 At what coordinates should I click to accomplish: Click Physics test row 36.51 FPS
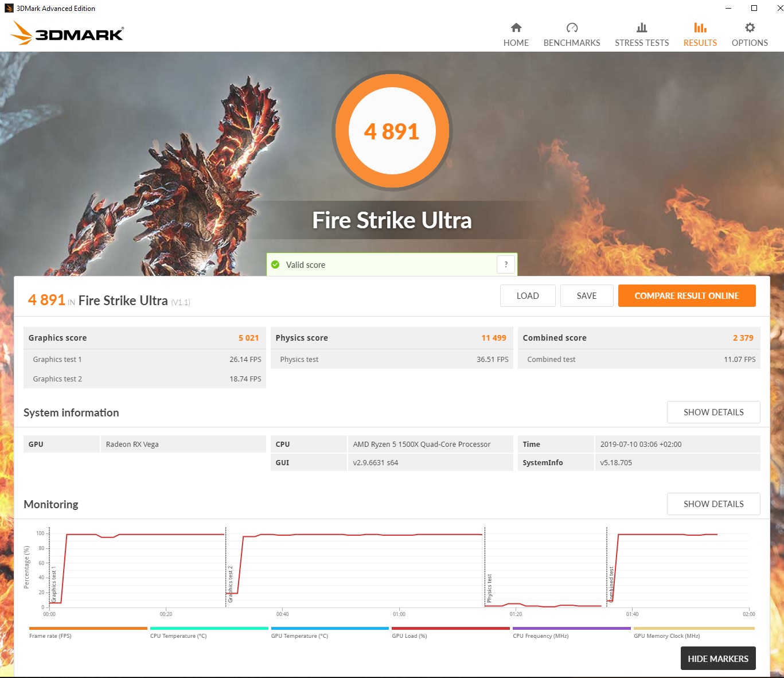pos(392,360)
